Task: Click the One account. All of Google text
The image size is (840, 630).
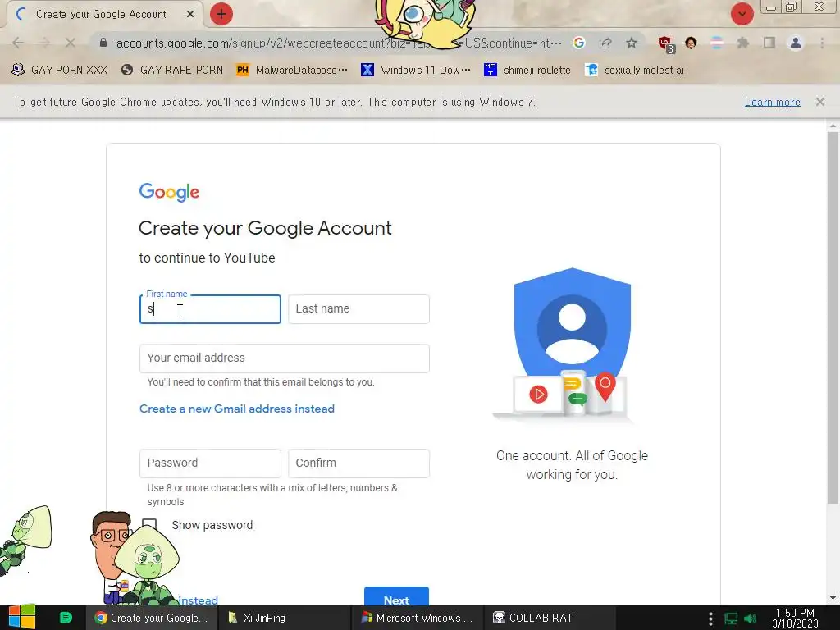Action: click(x=572, y=465)
